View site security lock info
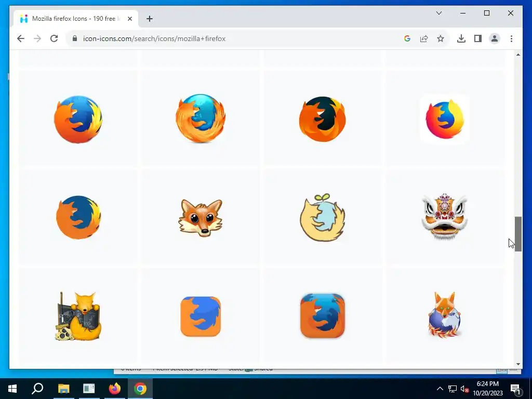This screenshot has width=532, height=399. (75, 38)
